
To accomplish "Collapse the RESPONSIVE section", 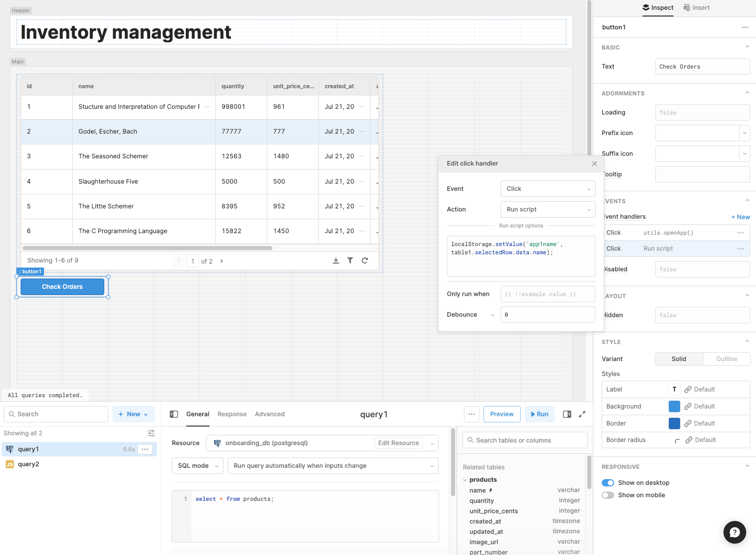I will coord(747,466).
